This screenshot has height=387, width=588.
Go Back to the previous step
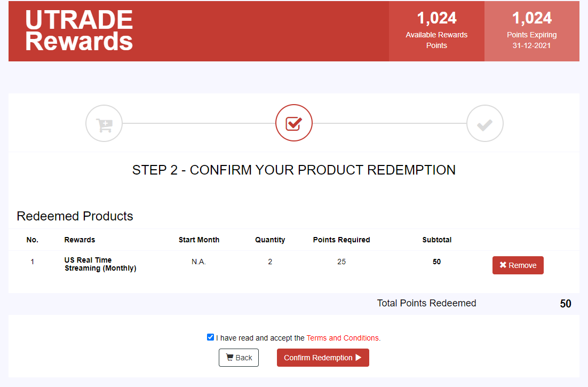[x=239, y=358]
